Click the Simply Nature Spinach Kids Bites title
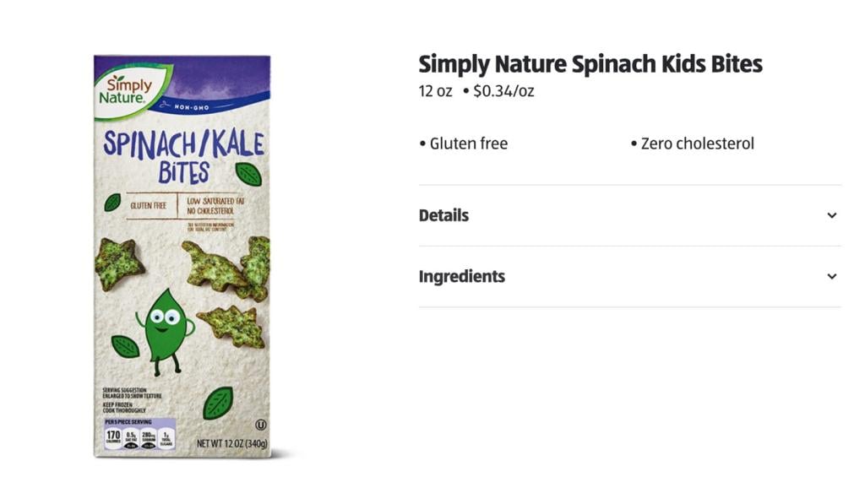The width and height of the screenshot is (865, 504). point(590,63)
